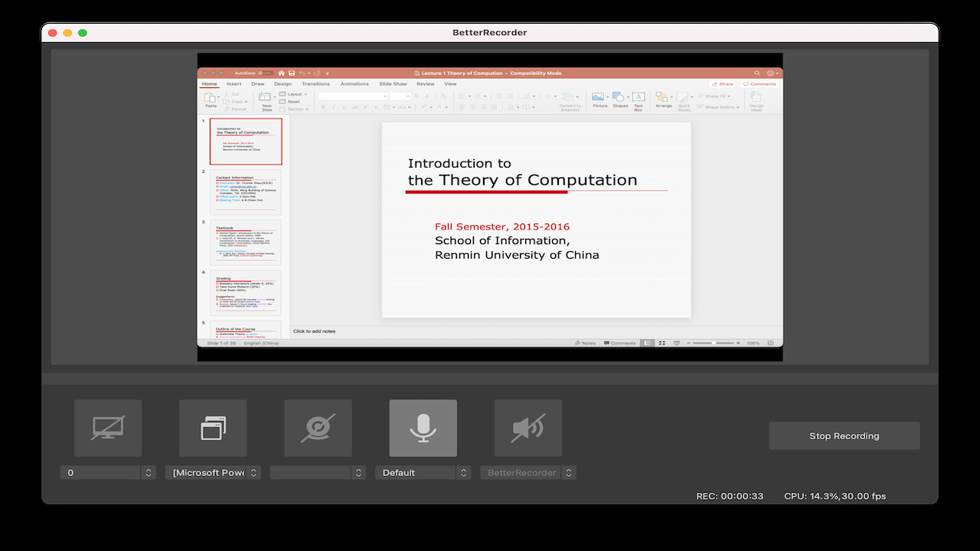Switch to the Animations ribbon tab
Screen dimensions: 980x551
click(x=354, y=83)
